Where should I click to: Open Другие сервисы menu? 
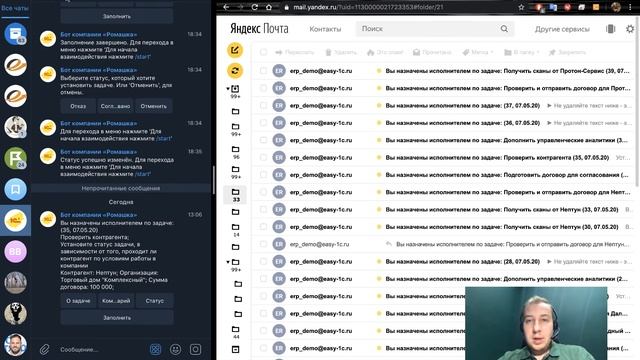point(562,29)
